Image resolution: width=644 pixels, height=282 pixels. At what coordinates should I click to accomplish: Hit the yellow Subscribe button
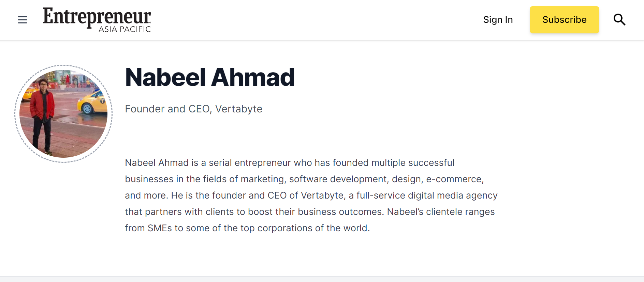click(564, 20)
